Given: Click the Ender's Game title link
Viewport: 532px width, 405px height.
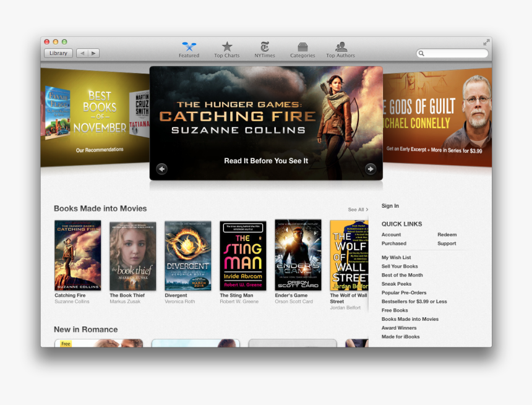Looking at the screenshot, I should (x=291, y=296).
